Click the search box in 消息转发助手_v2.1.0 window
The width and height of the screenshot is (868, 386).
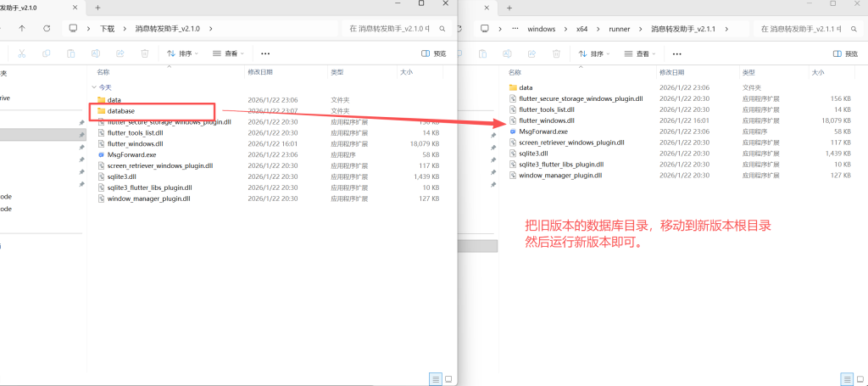[397, 28]
